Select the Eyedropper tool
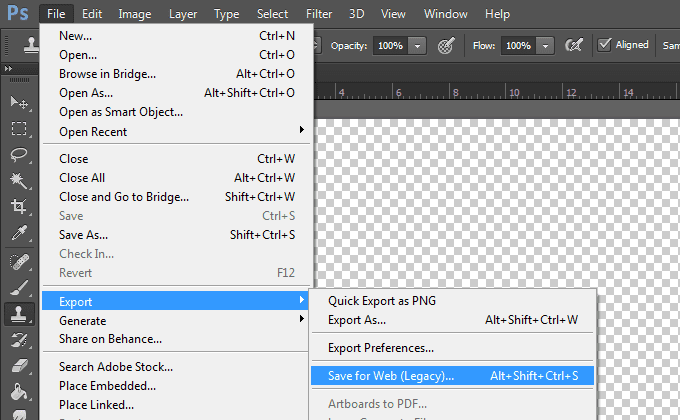Viewport: 680px width, 420px height. 19,233
